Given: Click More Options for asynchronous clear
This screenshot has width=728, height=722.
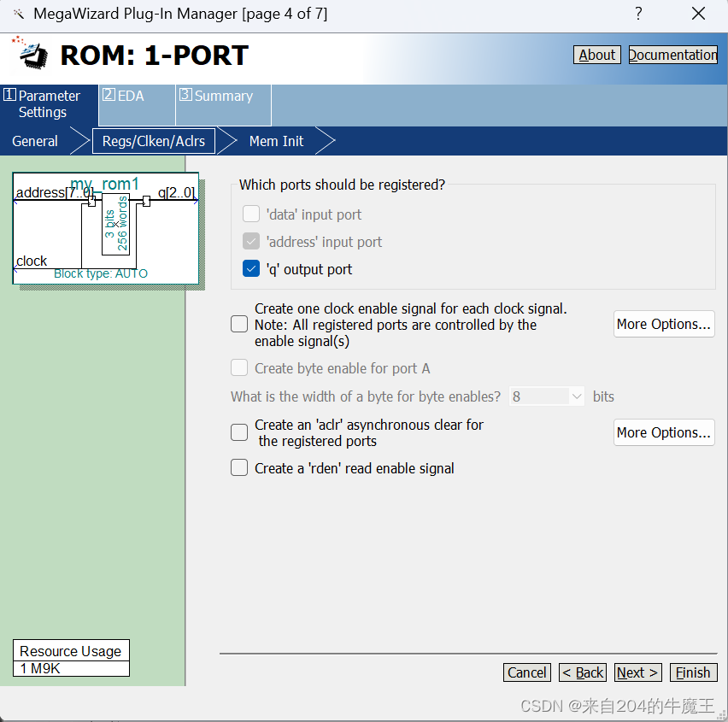Looking at the screenshot, I should click(x=664, y=432).
